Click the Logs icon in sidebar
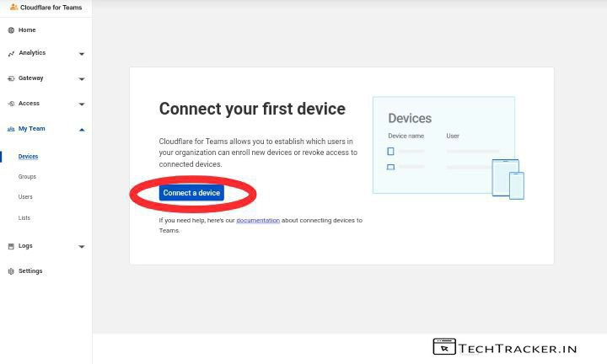 (x=11, y=246)
